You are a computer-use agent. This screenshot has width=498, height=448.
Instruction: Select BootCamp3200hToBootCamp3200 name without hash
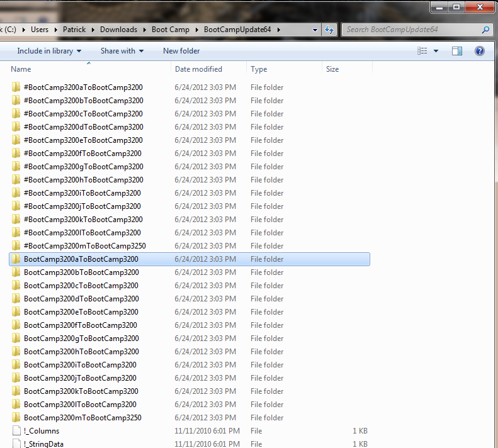click(x=81, y=352)
